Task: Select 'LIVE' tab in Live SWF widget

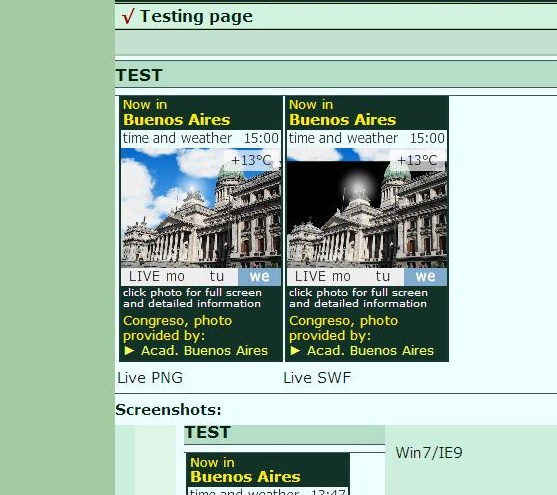Action: [310, 276]
